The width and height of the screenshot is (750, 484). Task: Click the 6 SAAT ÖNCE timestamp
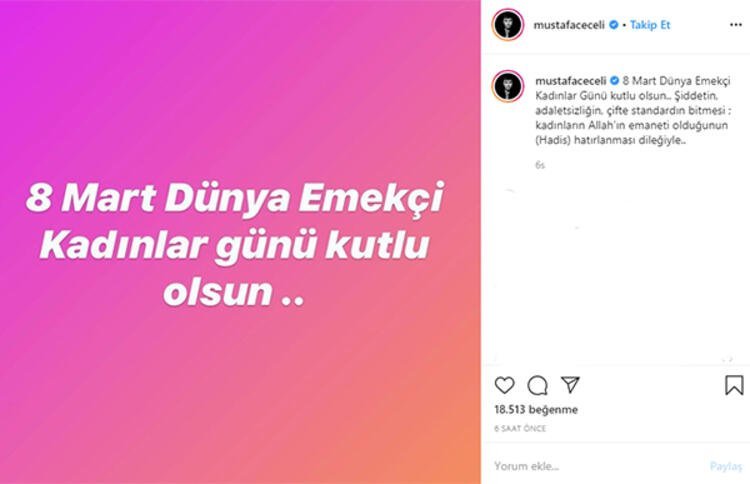point(520,429)
